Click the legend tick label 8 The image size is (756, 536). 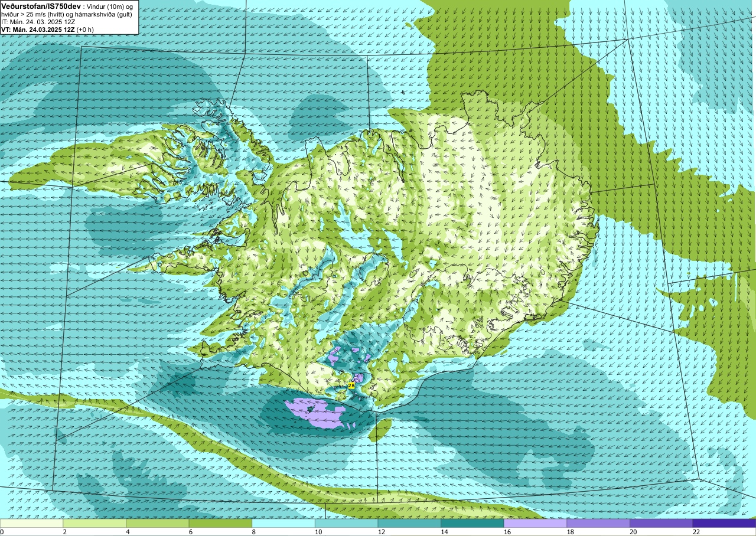(253, 532)
